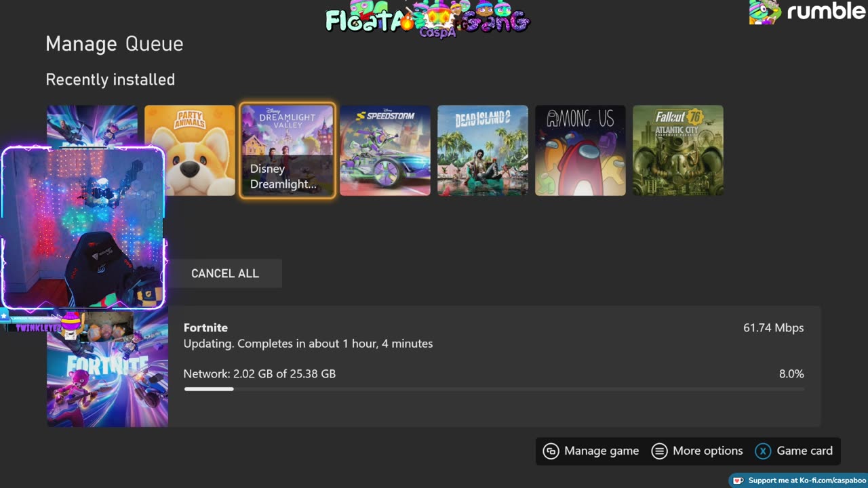Click the Manage Queue heading

tap(115, 44)
